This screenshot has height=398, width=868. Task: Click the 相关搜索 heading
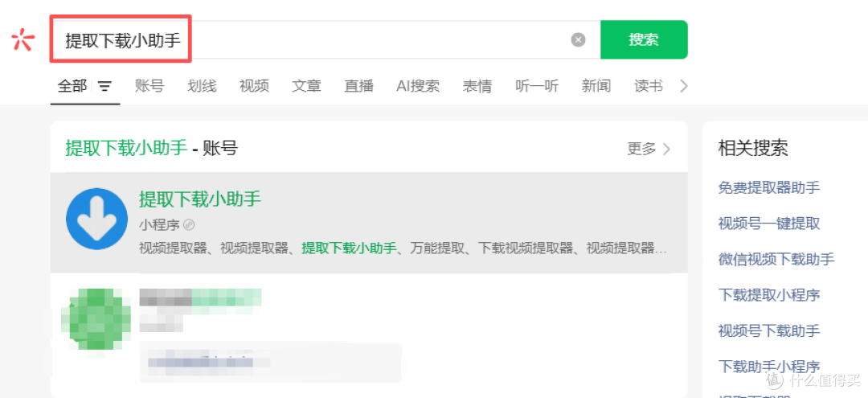[x=753, y=148]
